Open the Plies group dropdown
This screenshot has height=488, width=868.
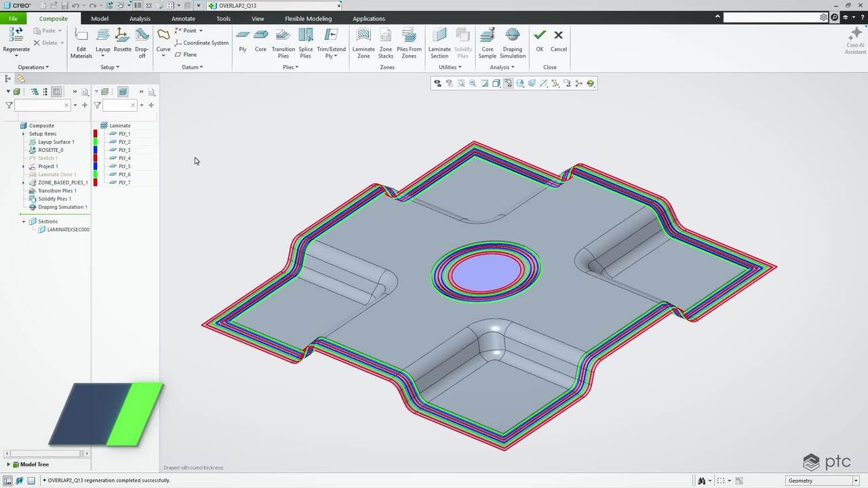coord(290,67)
